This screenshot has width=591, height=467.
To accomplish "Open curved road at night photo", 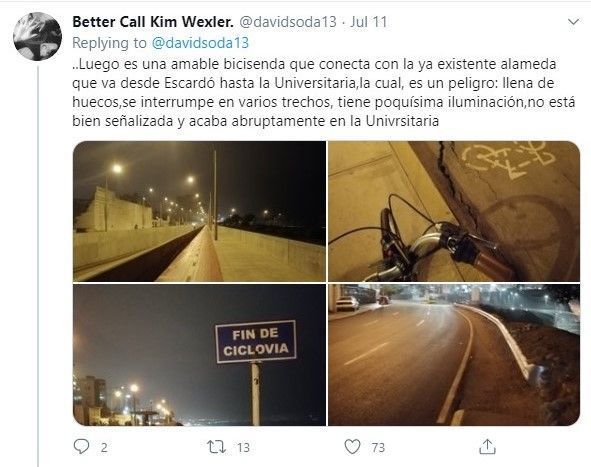I will coord(454,355).
